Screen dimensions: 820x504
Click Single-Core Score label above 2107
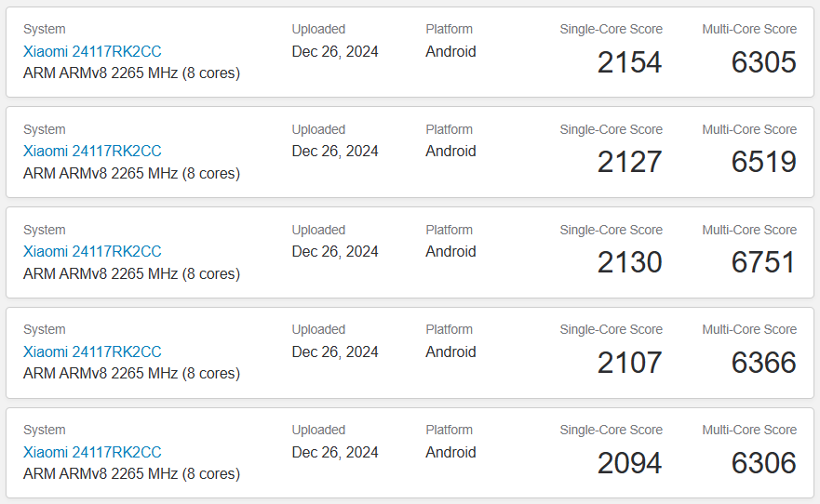[x=611, y=329]
